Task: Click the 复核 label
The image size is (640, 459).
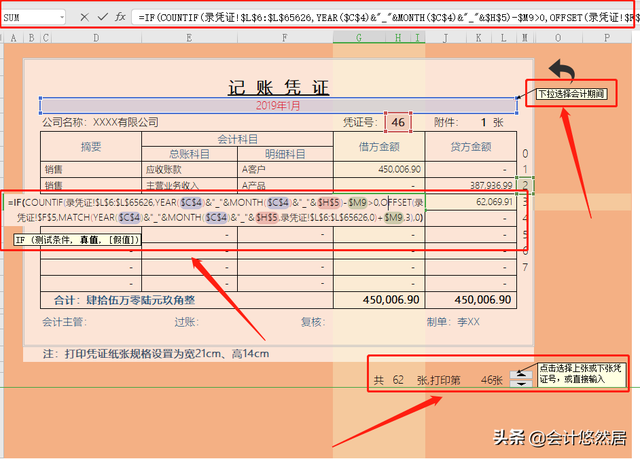Action: coord(313,322)
